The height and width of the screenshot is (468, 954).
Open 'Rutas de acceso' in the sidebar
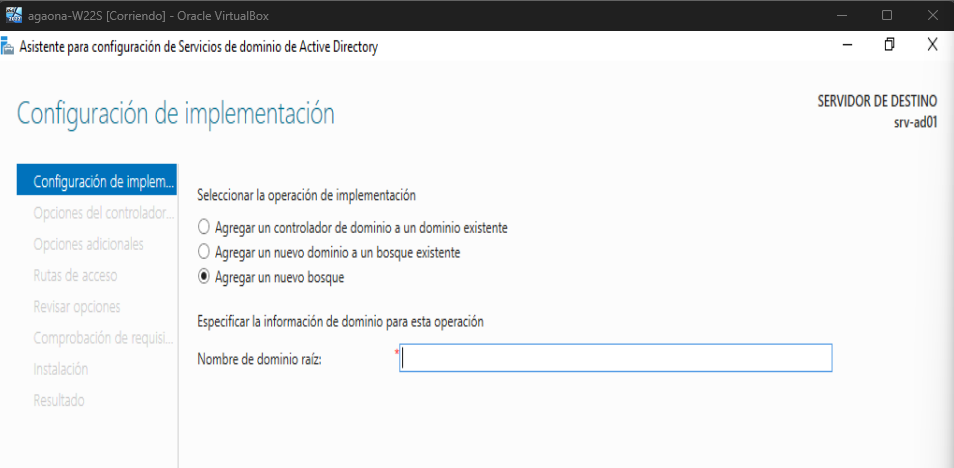pyautogui.click(x=75, y=276)
